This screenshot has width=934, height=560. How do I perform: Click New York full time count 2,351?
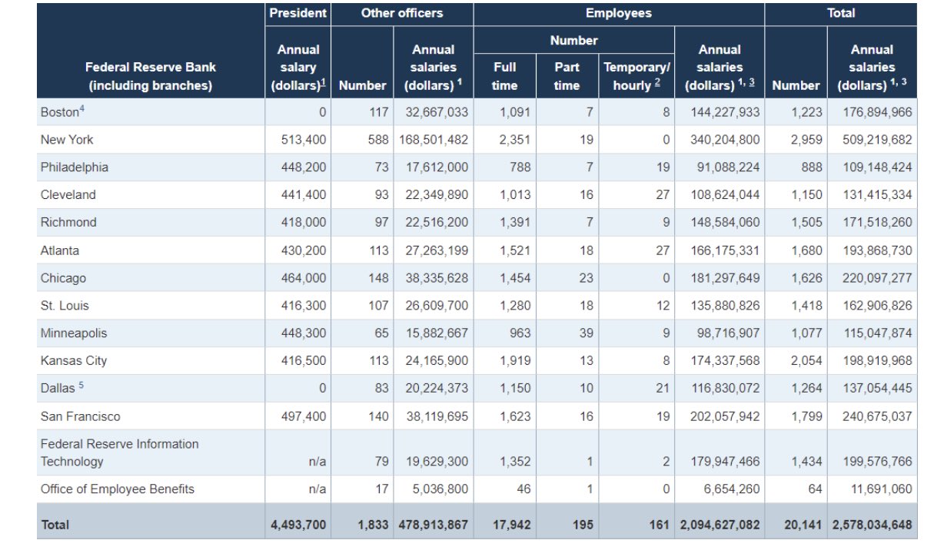click(x=515, y=140)
